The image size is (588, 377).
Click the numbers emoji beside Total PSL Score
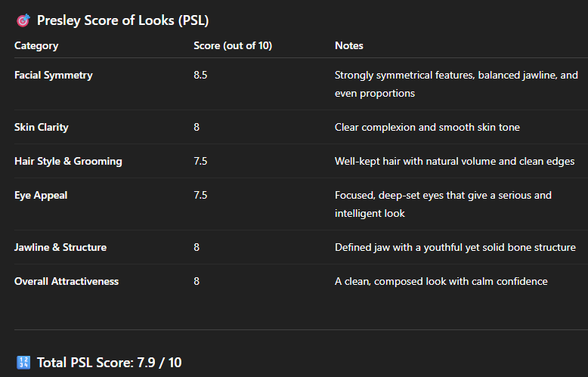pos(23,363)
